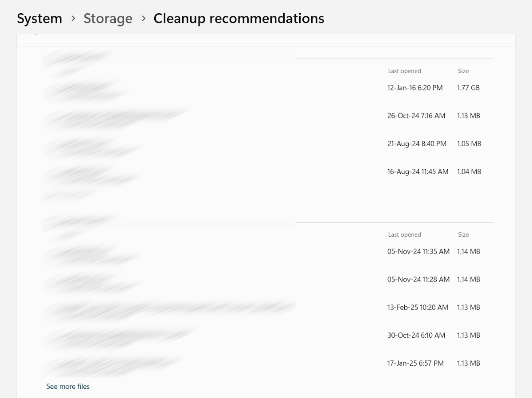Click the 1.77 GB size value
This screenshot has height=398, width=532.
pyautogui.click(x=469, y=88)
